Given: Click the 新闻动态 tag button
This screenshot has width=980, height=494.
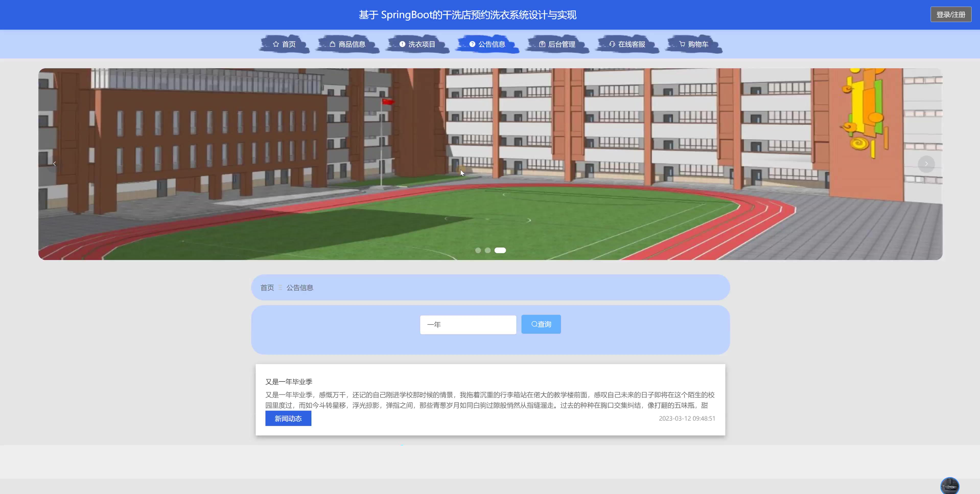Looking at the screenshot, I should click(288, 418).
